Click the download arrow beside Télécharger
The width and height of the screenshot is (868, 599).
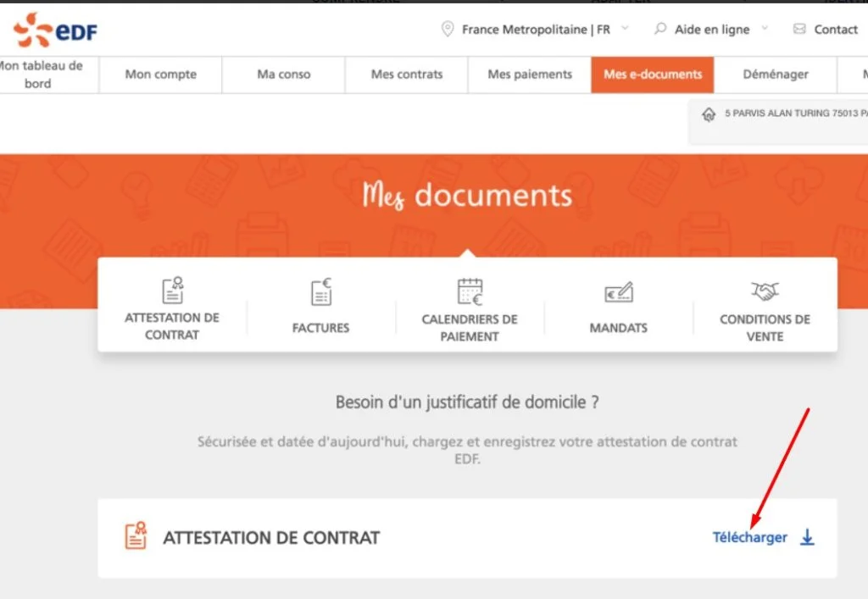pos(807,537)
